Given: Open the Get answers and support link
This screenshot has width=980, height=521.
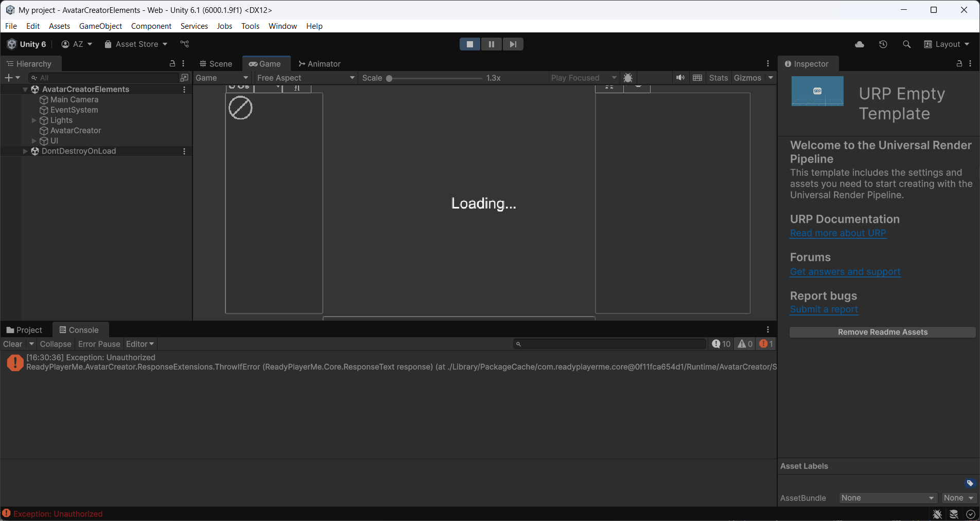Looking at the screenshot, I should click(845, 272).
